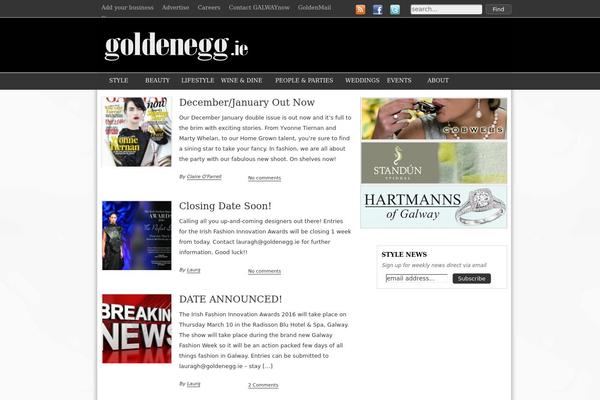Open Closing Date Soon! article title
Image resolution: width=600 pixels, height=400 pixels.
point(225,206)
